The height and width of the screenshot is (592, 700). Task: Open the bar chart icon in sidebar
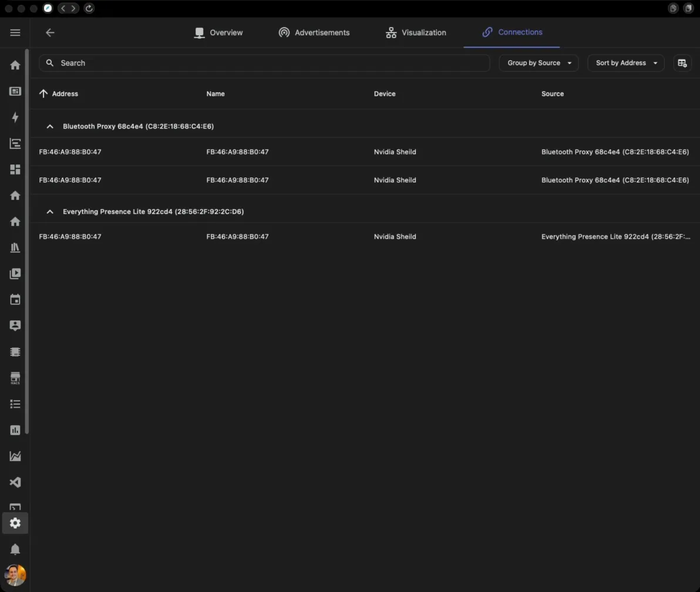(x=15, y=430)
